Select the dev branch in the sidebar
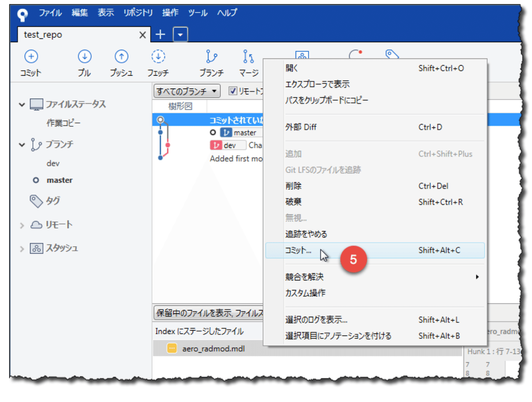Viewport: 532px width, 402px height. click(53, 163)
